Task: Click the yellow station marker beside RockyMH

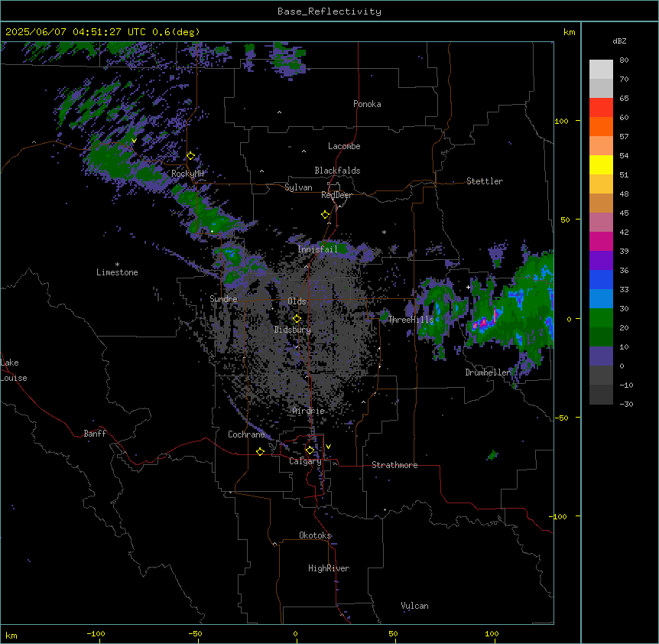Action: (190, 156)
